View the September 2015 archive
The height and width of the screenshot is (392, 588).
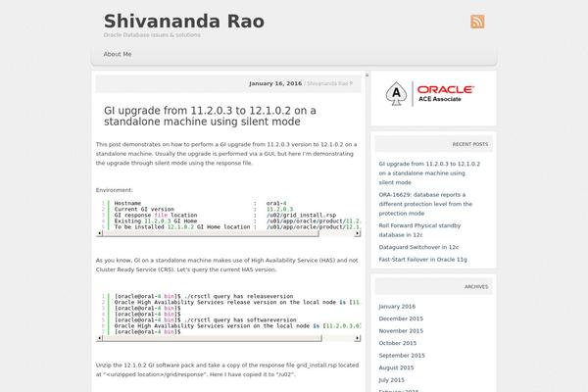pyautogui.click(x=402, y=355)
